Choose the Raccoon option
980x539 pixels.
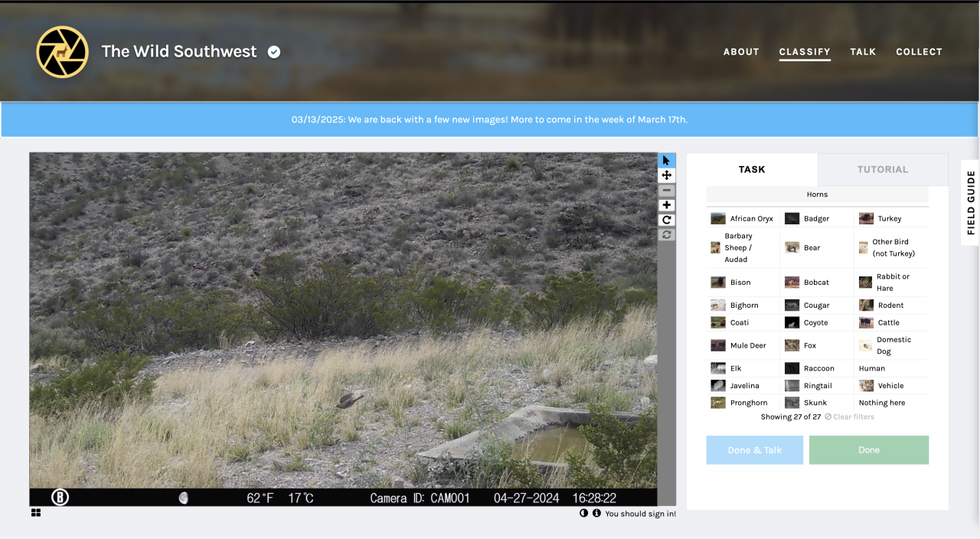(x=817, y=368)
